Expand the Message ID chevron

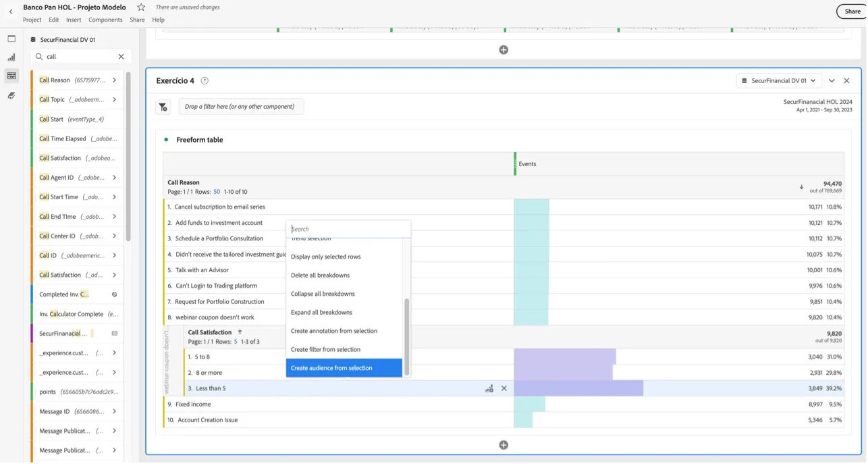(x=115, y=412)
